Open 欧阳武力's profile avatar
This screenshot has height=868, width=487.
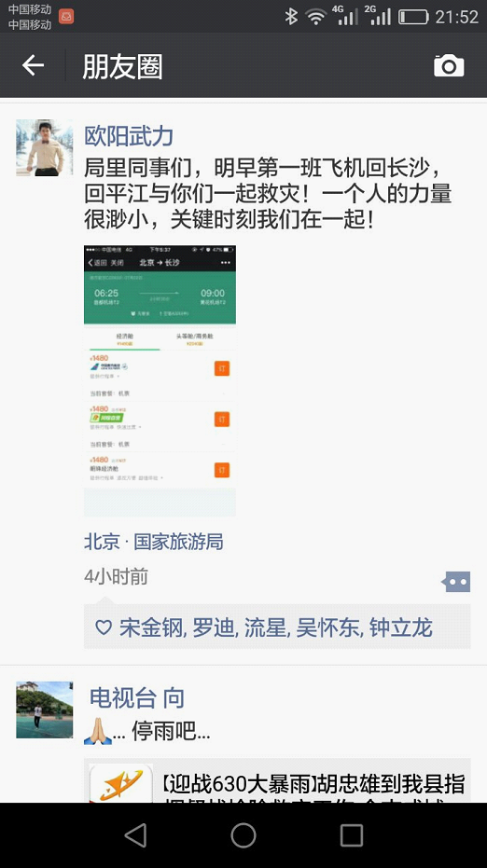45,148
